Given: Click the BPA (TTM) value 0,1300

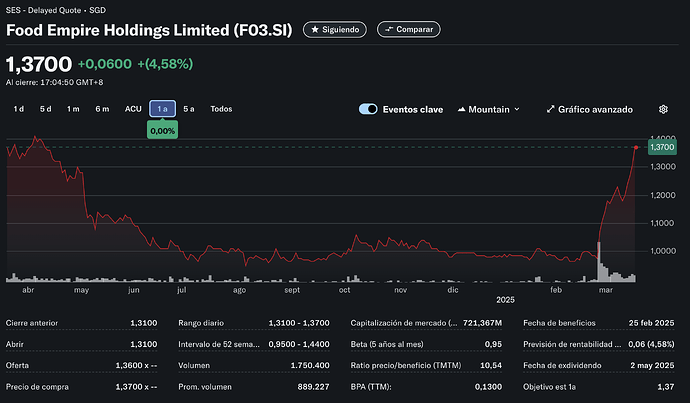Looking at the screenshot, I should point(488,387).
